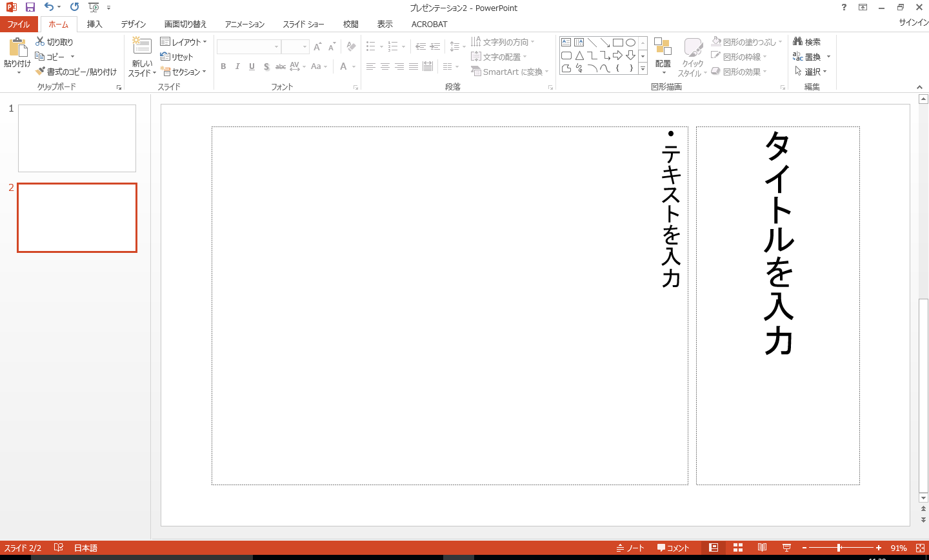
Task: Click the New Slide (新しいスライド) icon
Action: [142, 47]
